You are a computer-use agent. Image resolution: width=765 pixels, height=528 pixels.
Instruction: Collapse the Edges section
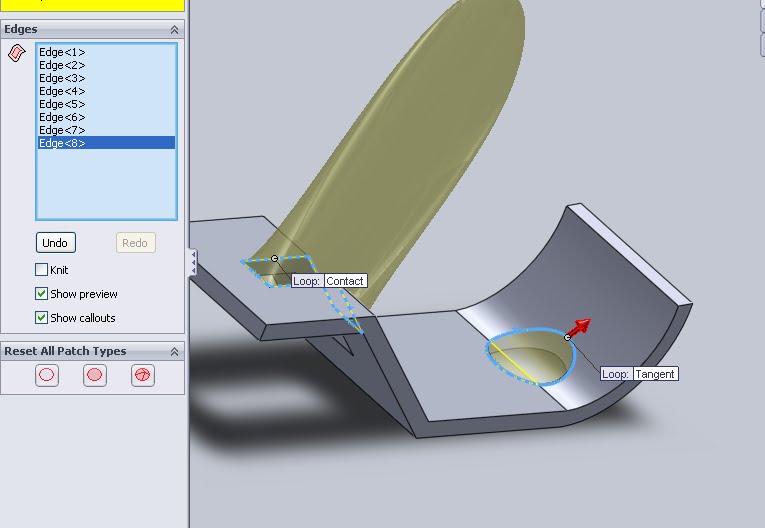pos(174,30)
